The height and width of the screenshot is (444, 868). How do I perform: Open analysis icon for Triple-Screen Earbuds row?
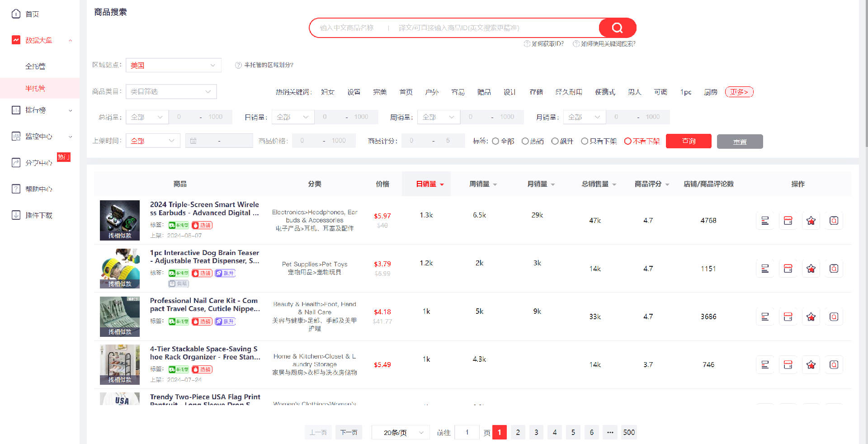pos(765,221)
